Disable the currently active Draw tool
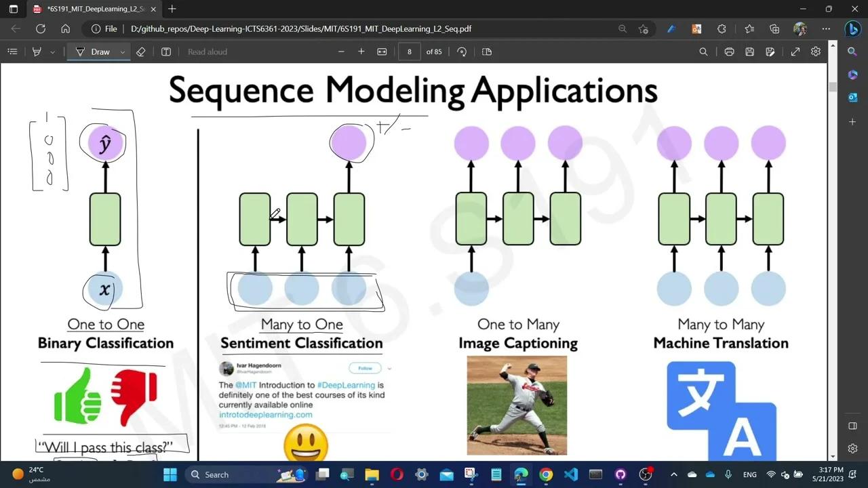The width and height of the screenshot is (868, 488). (99, 52)
